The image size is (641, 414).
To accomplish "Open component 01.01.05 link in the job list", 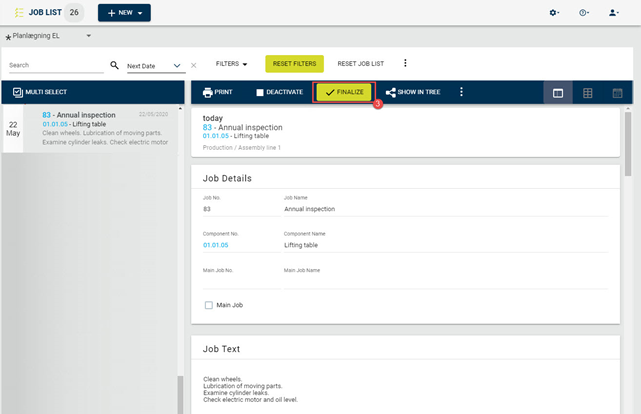I will pos(55,124).
